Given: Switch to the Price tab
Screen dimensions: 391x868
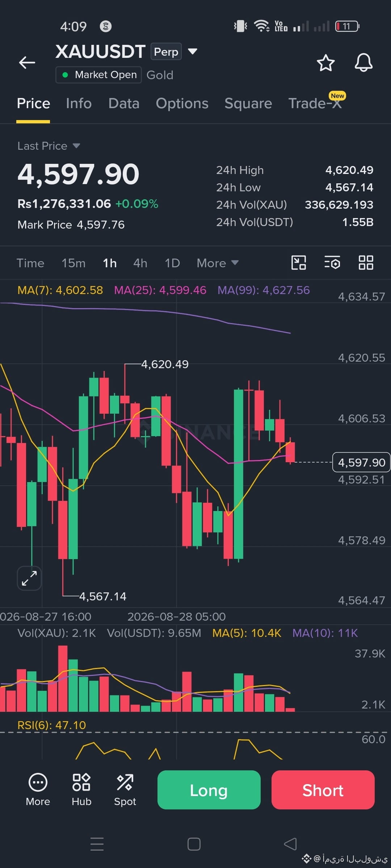Looking at the screenshot, I should click(x=33, y=103).
